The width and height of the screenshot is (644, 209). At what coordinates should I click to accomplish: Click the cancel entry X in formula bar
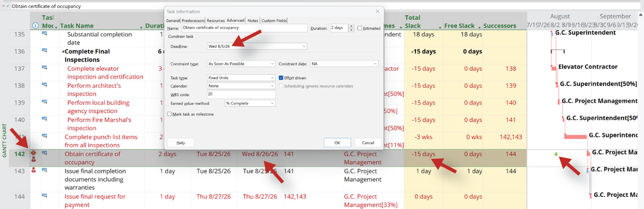(x=4, y=6)
